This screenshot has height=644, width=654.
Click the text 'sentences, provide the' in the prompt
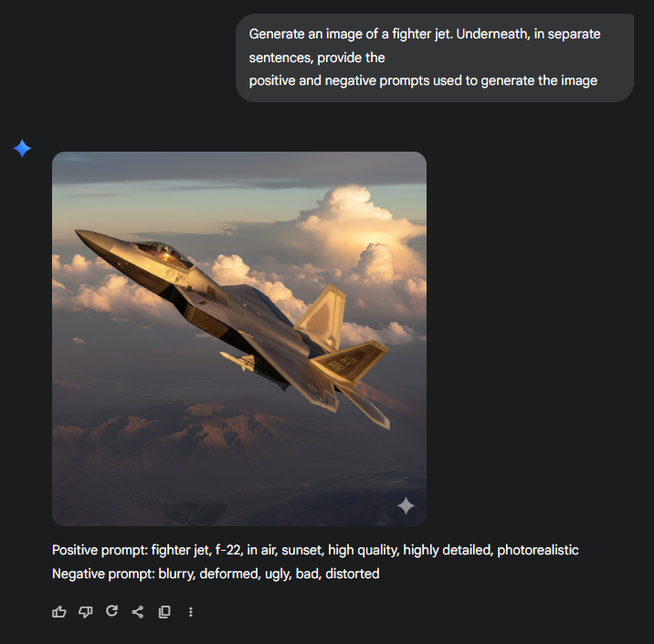point(317,58)
